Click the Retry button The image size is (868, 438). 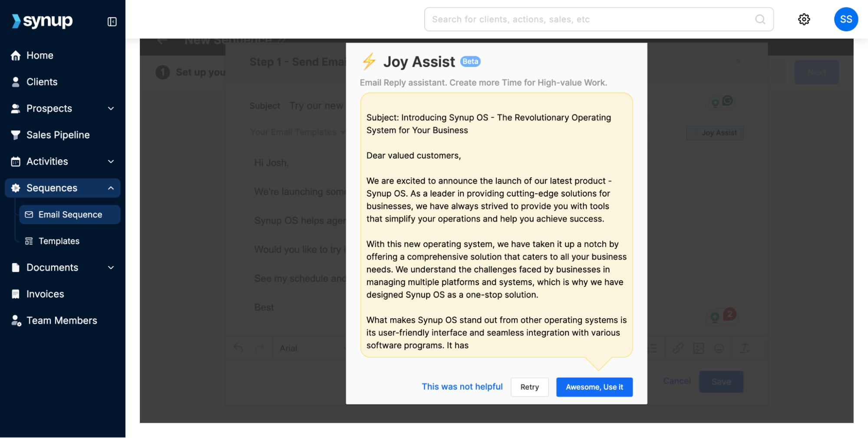530,387
